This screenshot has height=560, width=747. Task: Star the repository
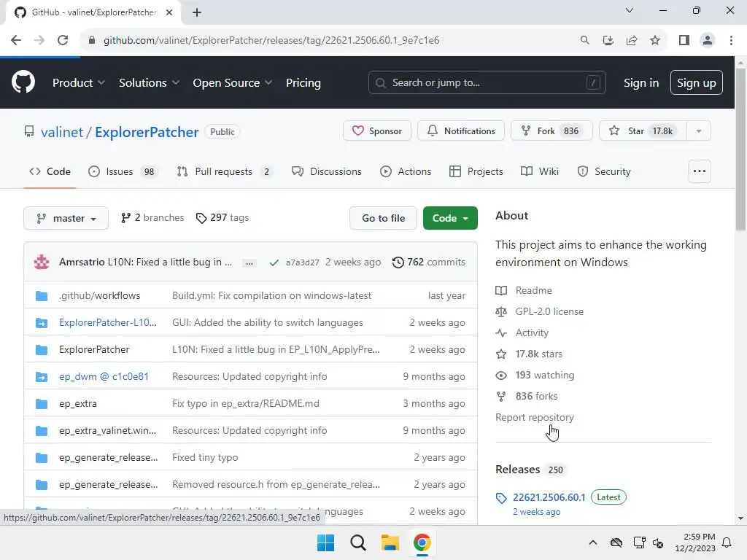click(643, 131)
